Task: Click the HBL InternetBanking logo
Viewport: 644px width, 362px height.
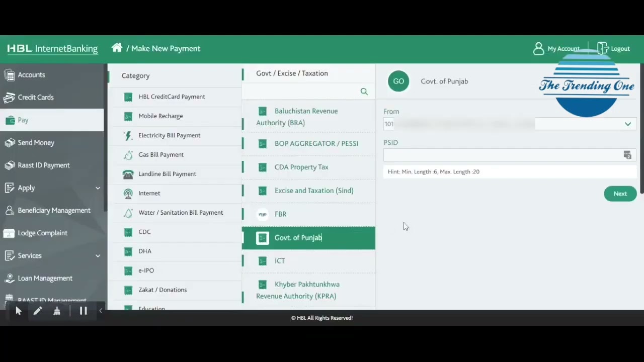Action: (x=52, y=49)
